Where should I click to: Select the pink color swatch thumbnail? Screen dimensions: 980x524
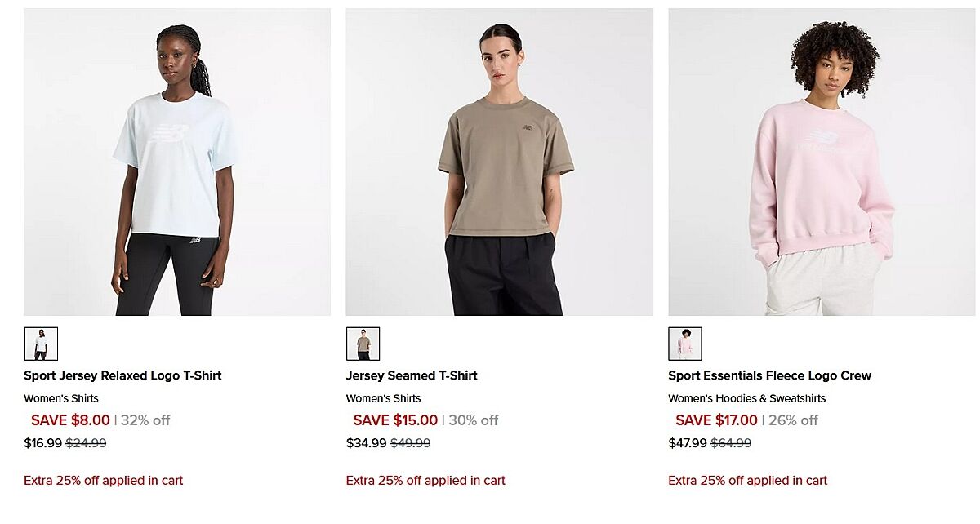[685, 344]
